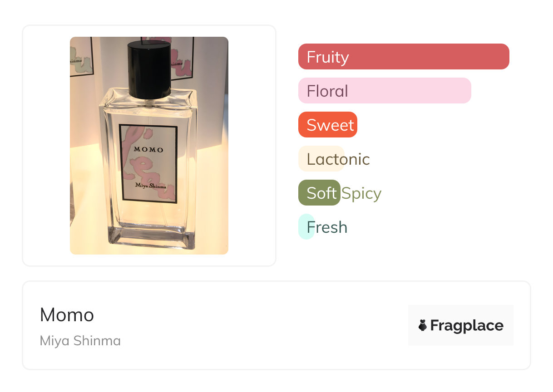This screenshot has width=553, height=392.
Task: Click the orange Sweet accord bar
Action: click(x=328, y=125)
